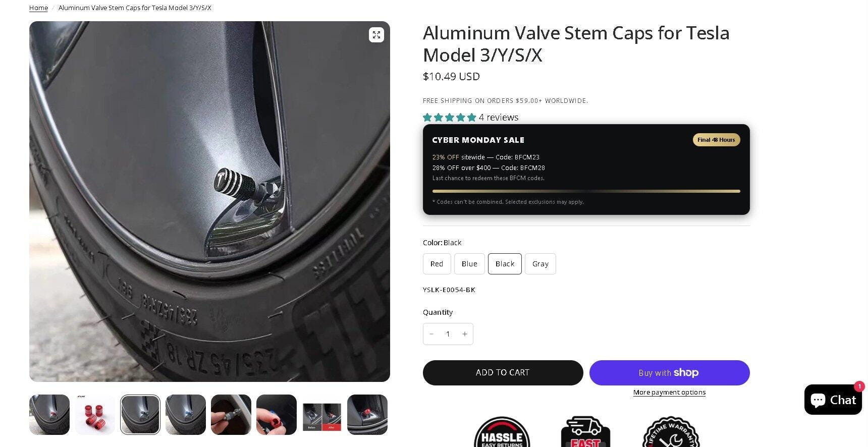Click the Hassle Easy Returns badge
The height and width of the screenshot is (447, 868).
[502, 433]
